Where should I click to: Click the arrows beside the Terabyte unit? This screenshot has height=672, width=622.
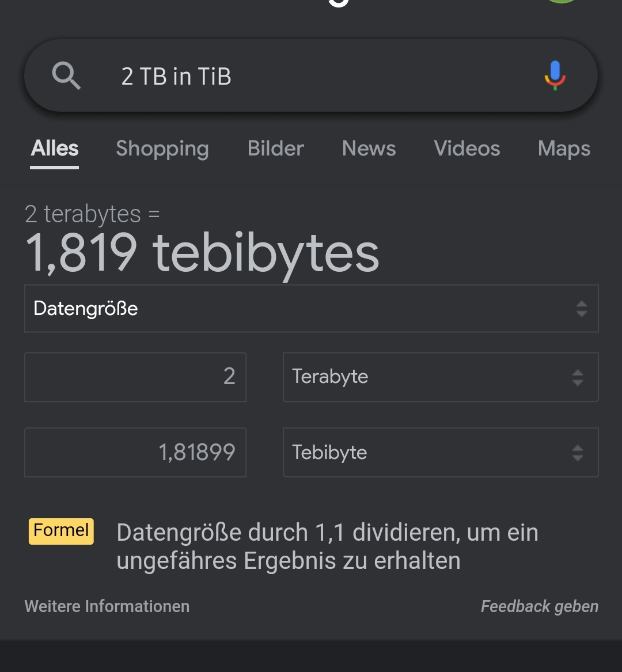click(577, 377)
